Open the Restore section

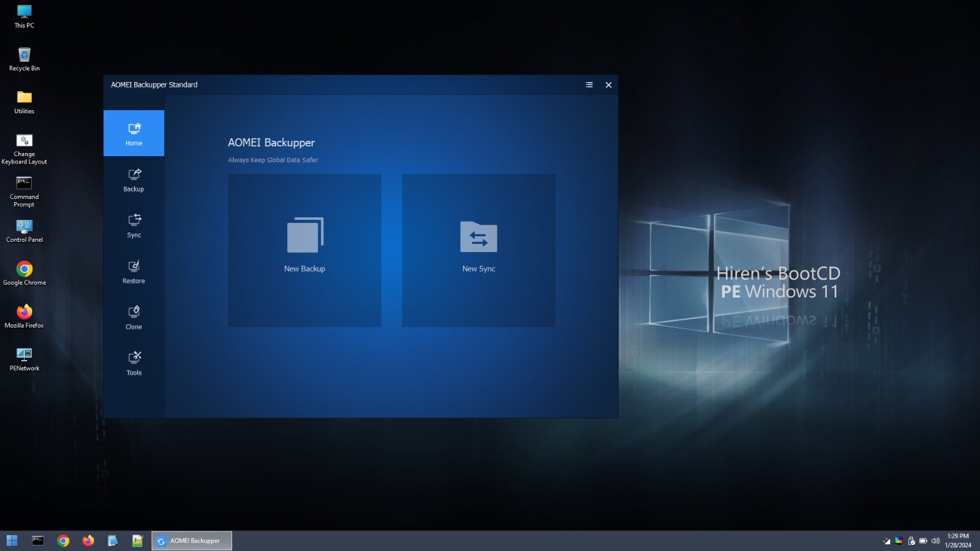point(134,272)
